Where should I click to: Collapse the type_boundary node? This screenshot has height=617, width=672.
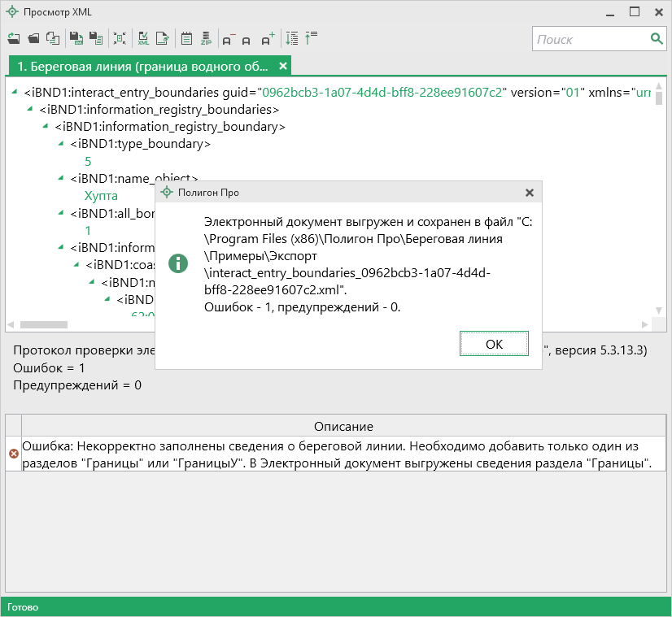tap(62, 144)
